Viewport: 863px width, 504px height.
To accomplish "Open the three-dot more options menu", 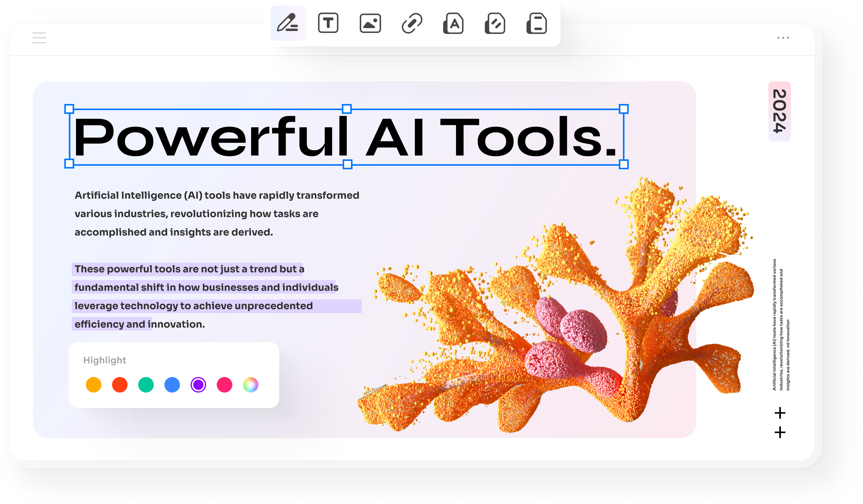I will click(x=783, y=38).
